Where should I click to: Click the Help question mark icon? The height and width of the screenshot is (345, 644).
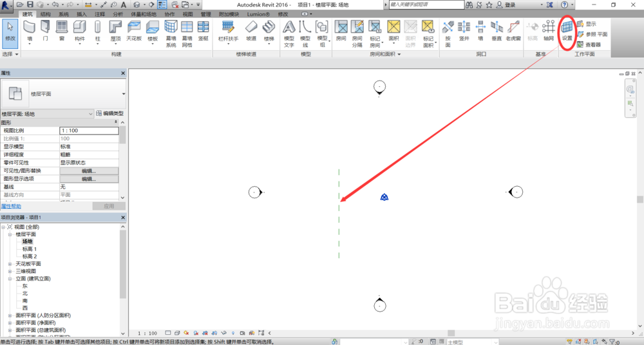(564, 5)
